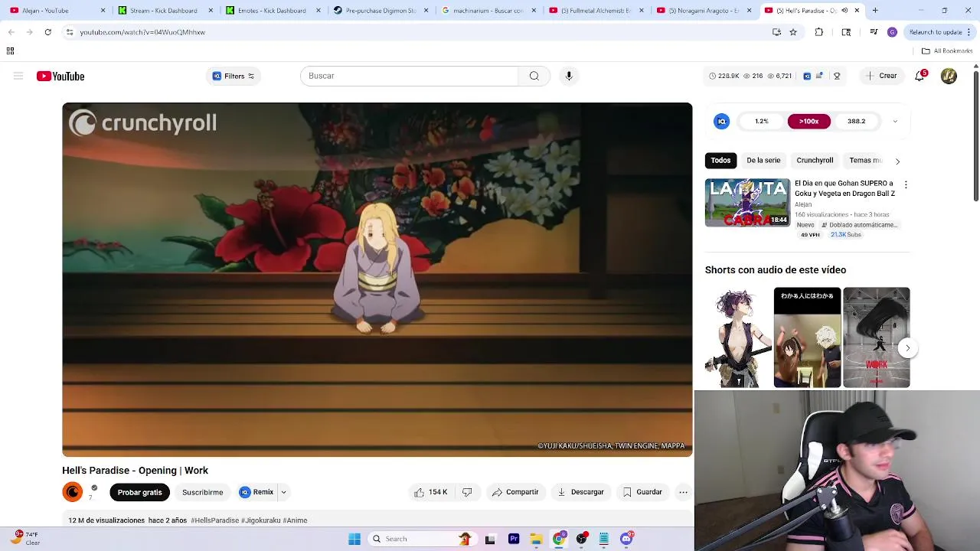Image resolution: width=980 pixels, height=551 pixels.
Task: Go to YouTube home via logo
Action: (60, 76)
